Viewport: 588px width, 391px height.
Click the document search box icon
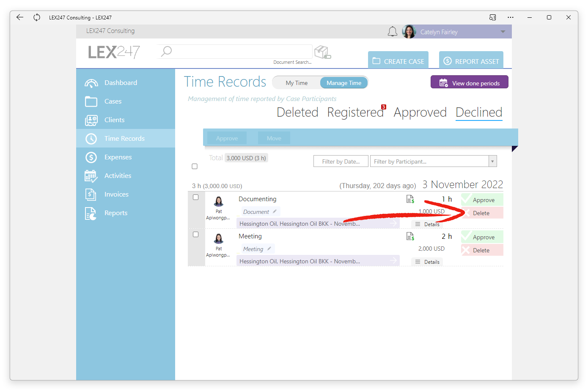(323, 52)
